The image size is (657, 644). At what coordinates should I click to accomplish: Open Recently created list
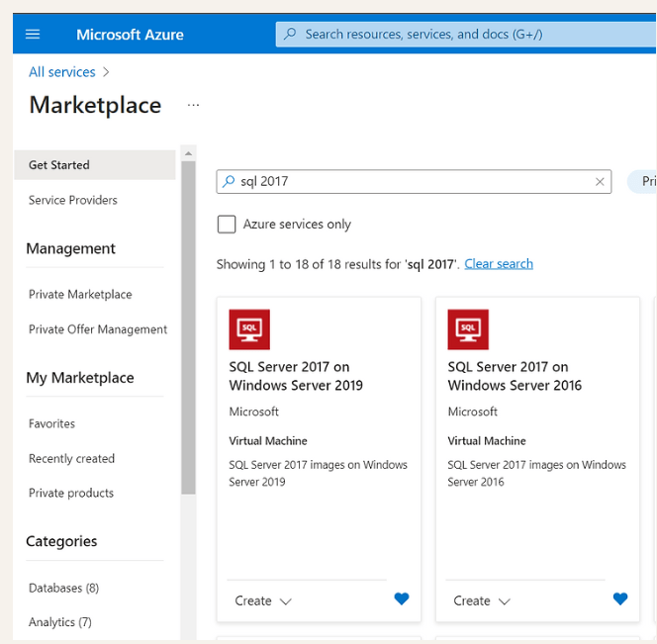[71, 458]
